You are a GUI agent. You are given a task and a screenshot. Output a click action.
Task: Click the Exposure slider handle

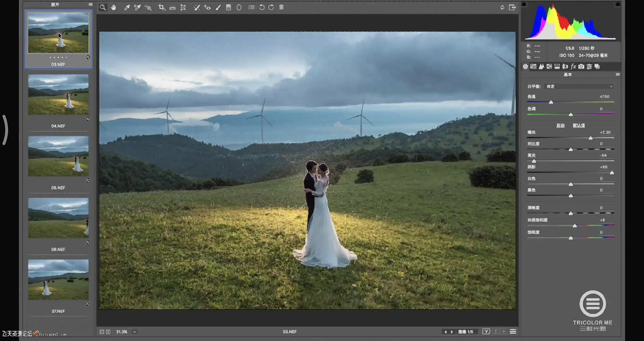pos(591,138)
